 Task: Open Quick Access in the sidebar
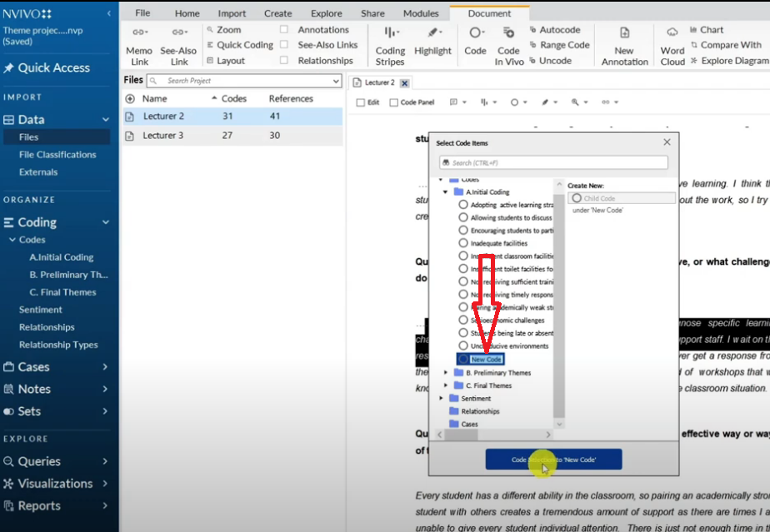(47, 67)
